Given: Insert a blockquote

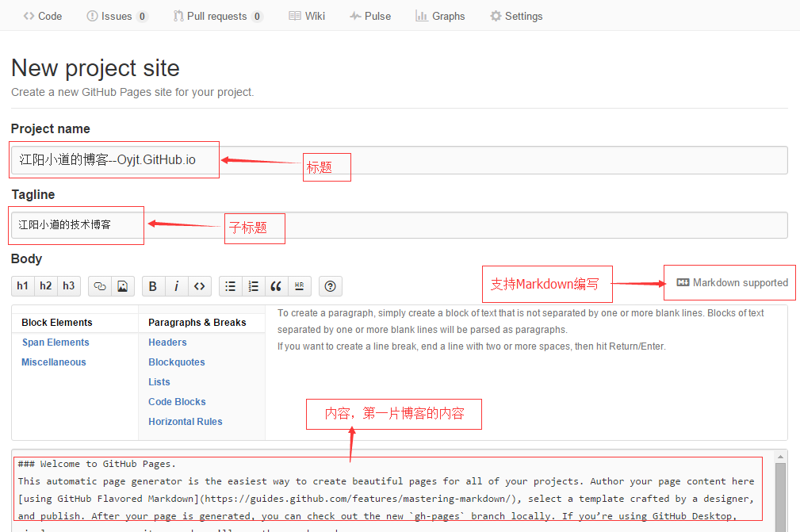Looking at the screenshot, I should [x=276, y=286].
